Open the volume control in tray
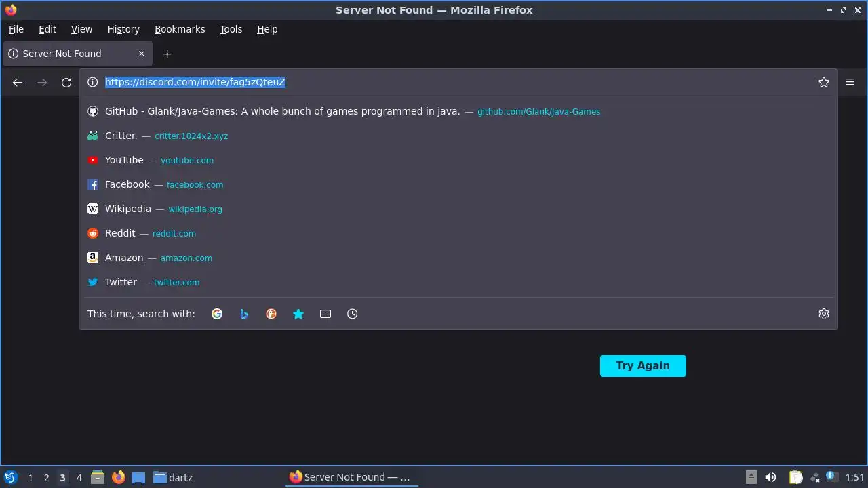The image size is (868, 488). 770,477
